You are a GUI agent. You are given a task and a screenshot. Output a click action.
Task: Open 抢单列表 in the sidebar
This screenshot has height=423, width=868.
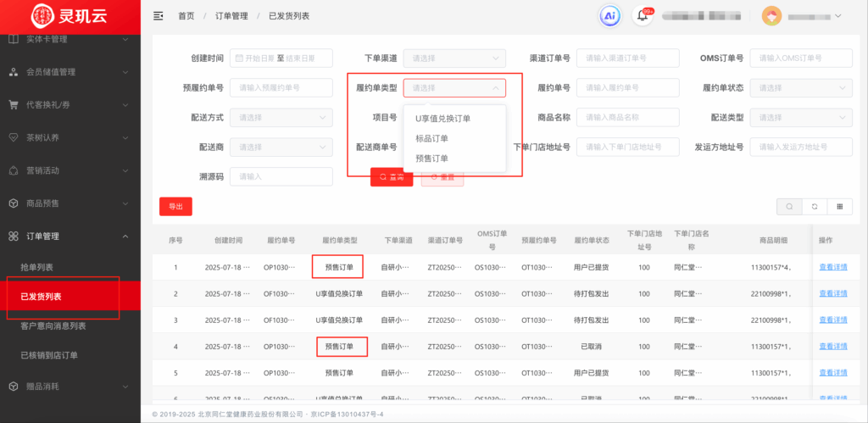(x=37, y=267)
